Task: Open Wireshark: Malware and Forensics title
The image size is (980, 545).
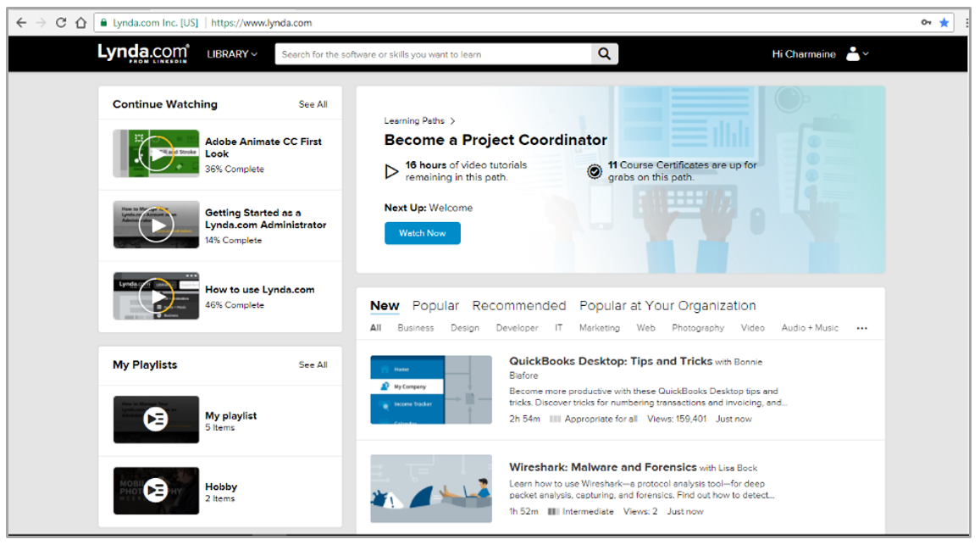Action: pos(602,467)
